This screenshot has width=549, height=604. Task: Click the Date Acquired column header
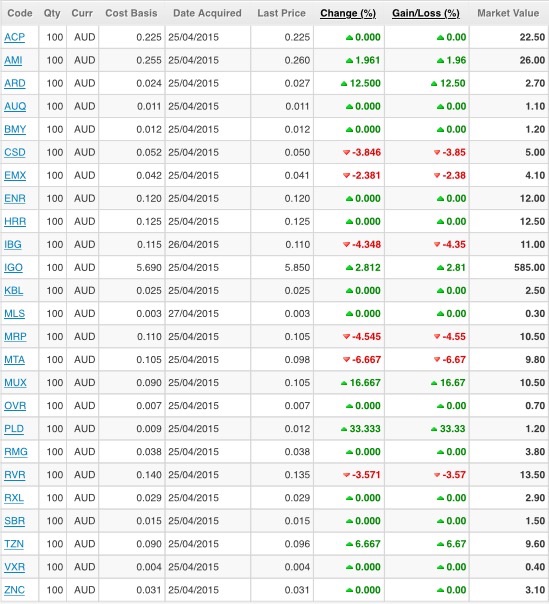[x=207, y=13]
